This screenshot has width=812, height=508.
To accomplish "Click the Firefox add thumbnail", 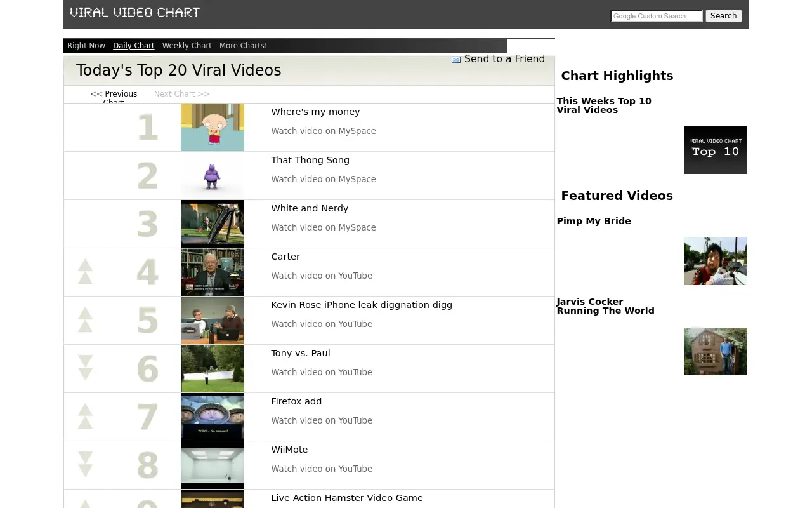I will tap(213, 417).
